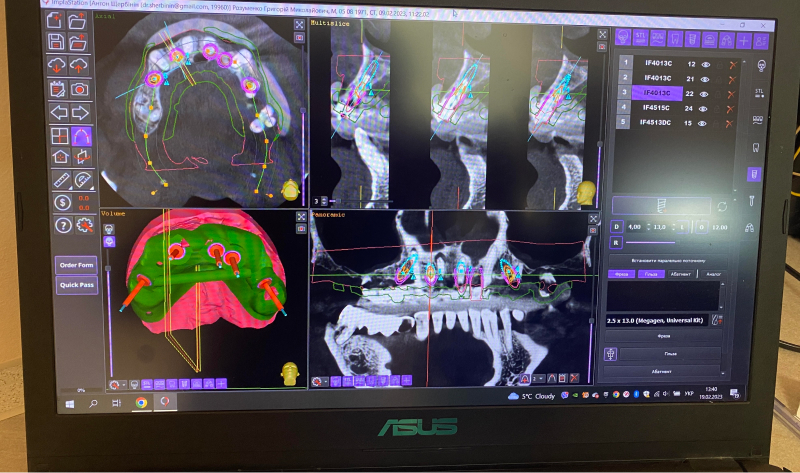The height and width of the screenshot is (473, 800).
Task: Click the Order Form button
Action: [76, 265]
